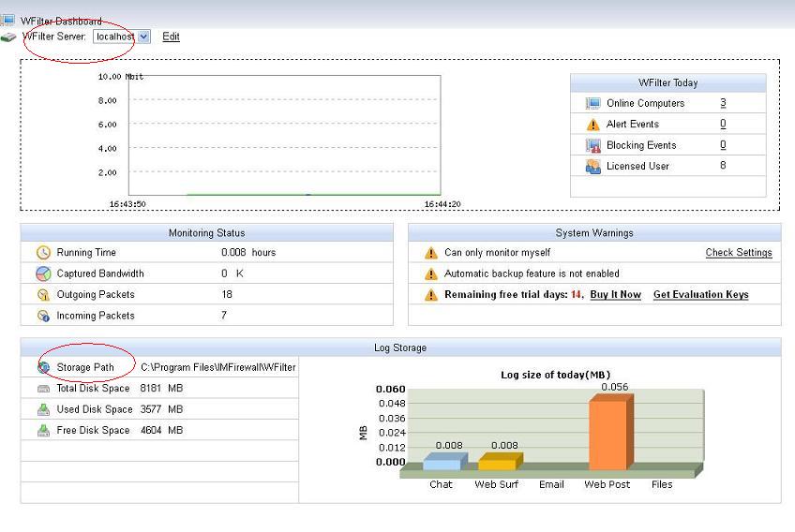
Task: Click the WFilter Server drive icon
Action: [8, 37]
